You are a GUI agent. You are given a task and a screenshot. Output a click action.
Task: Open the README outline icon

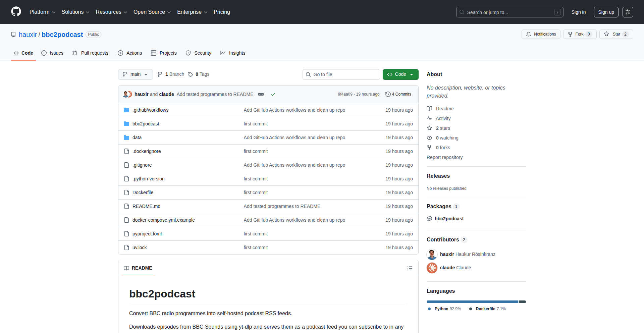click(x=410, y=268)
